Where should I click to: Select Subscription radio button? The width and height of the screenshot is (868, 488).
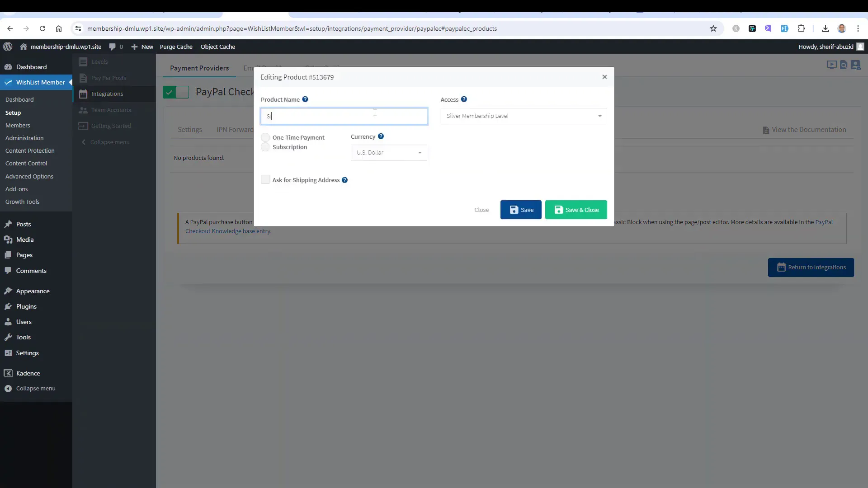pos(265,147)
